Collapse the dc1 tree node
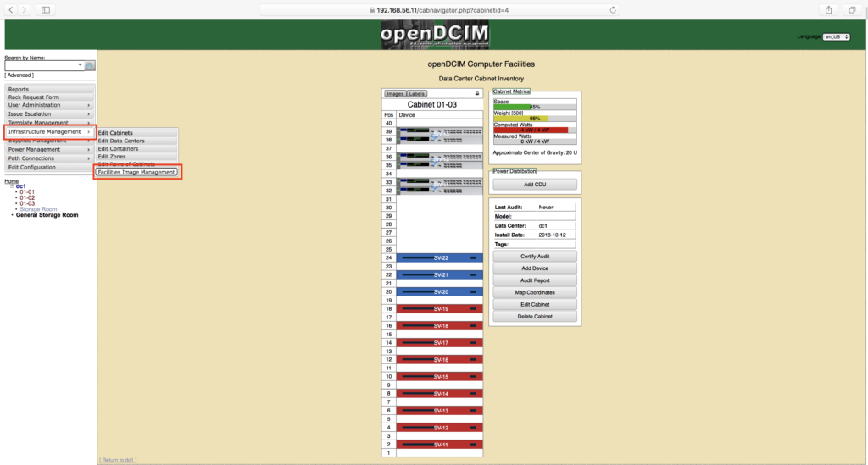This screenshot has height=465, width=868. (12, 186)
